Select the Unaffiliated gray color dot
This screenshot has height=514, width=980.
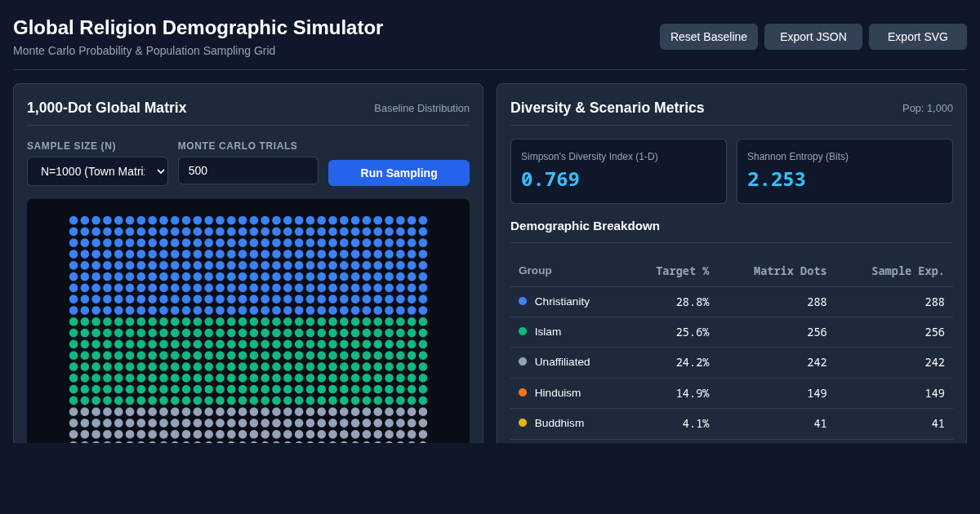[x=523, y=361]
